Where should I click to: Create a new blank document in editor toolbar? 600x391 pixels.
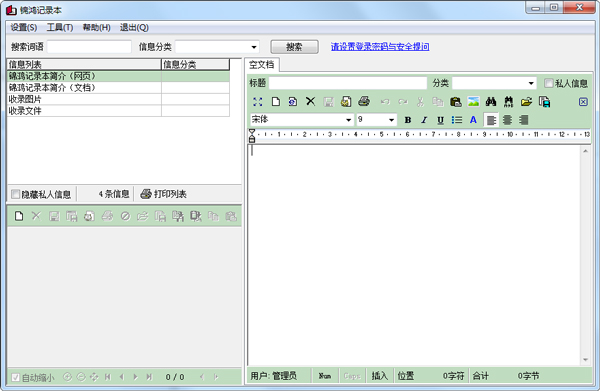pyautogui.click(x=276, y=102)
